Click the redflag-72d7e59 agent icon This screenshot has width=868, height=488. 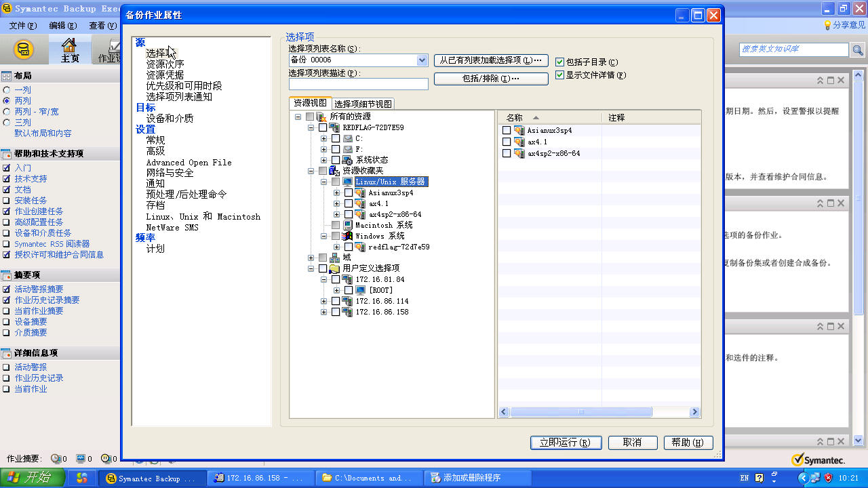[361, 247]
